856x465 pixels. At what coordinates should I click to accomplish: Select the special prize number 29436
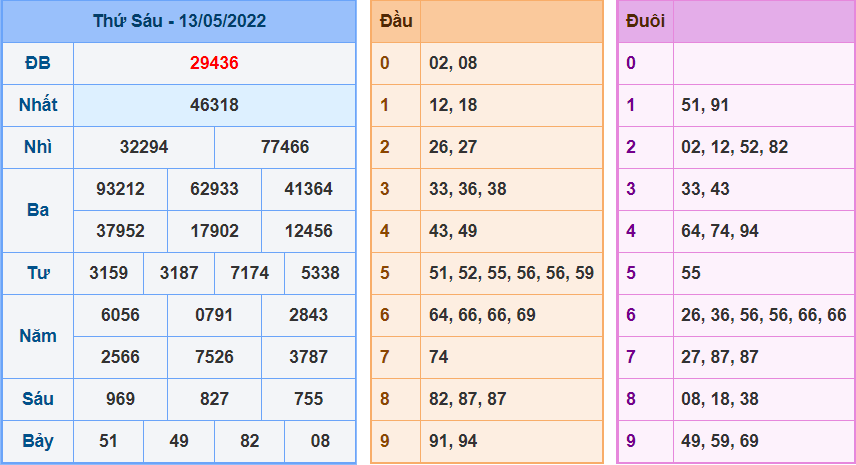(214, 63)
